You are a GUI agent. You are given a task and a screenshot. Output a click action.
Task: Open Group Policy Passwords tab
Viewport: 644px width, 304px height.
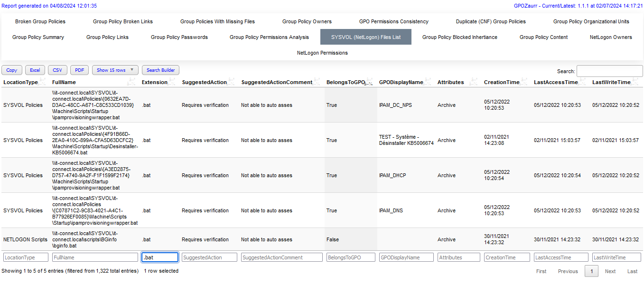click(x=179, y=37)
